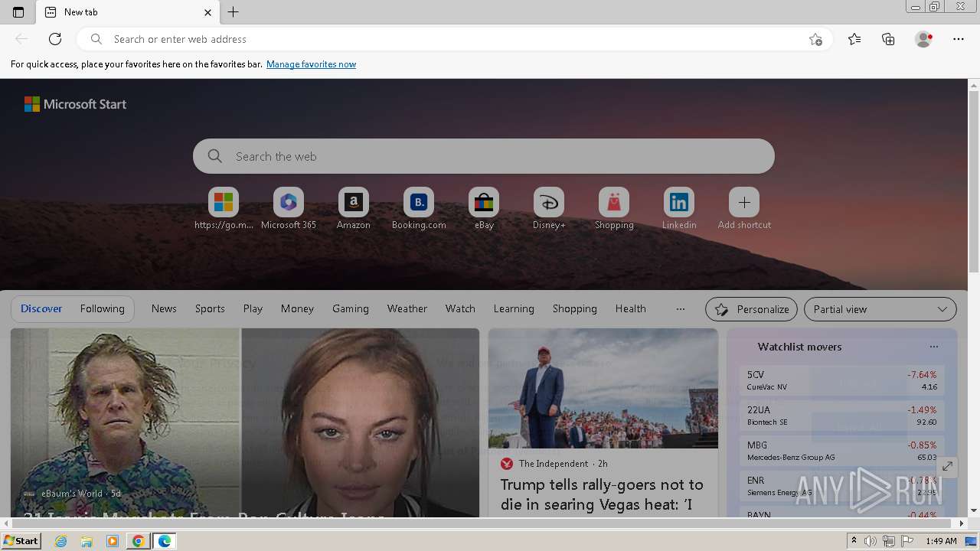
Task: Open the Weather category
Action: click(x=407, y=308)
